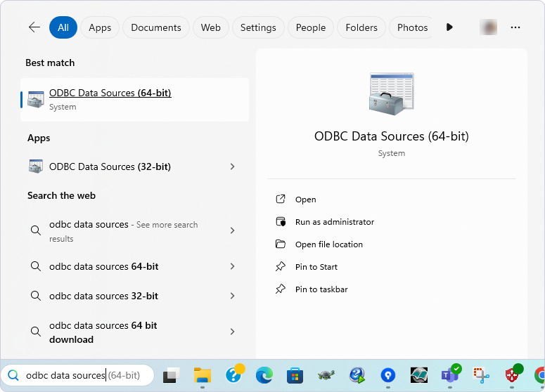Screen dimensions: 545x392
Task: Show more filters with the play arrow
Action: click(449, 27)
